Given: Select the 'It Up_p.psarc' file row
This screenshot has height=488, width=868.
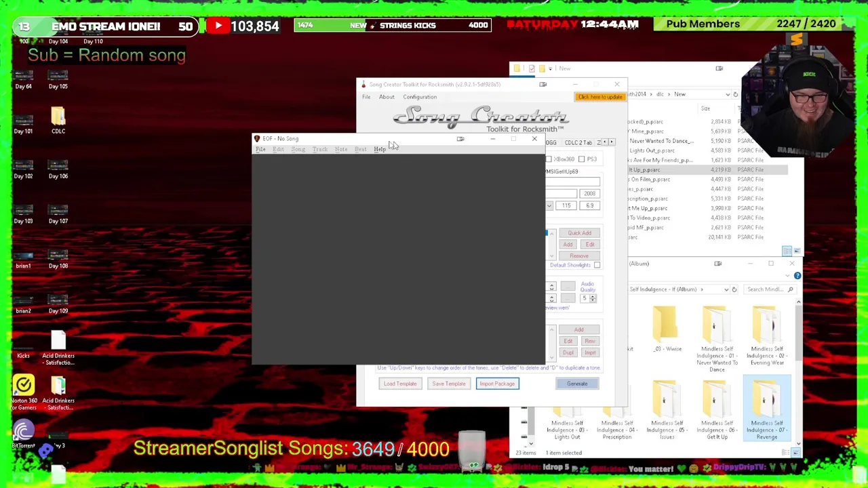Looking at the screenshot, I should point(708,169).
